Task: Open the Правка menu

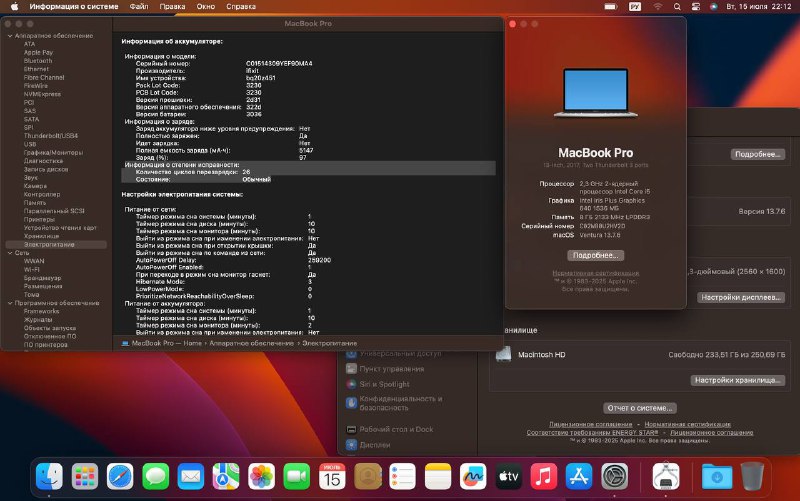Action: (172, 7)
